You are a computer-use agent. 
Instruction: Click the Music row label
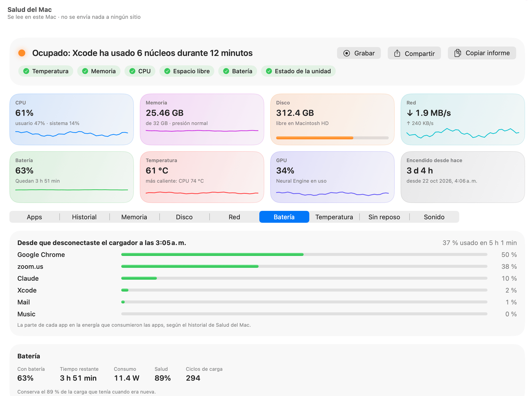click(x=26, y=314)
